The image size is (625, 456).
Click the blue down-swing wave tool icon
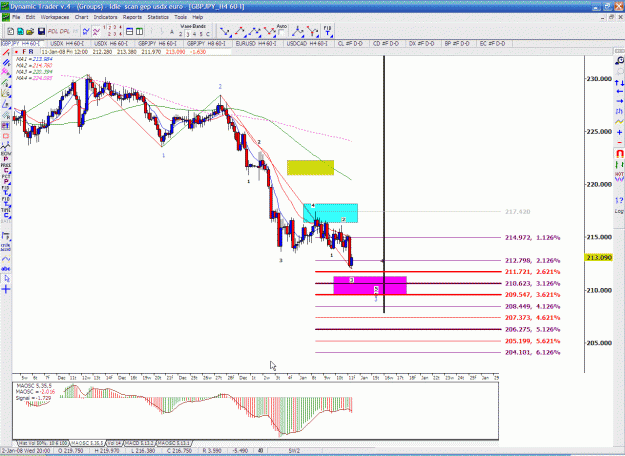coord(225,31)
